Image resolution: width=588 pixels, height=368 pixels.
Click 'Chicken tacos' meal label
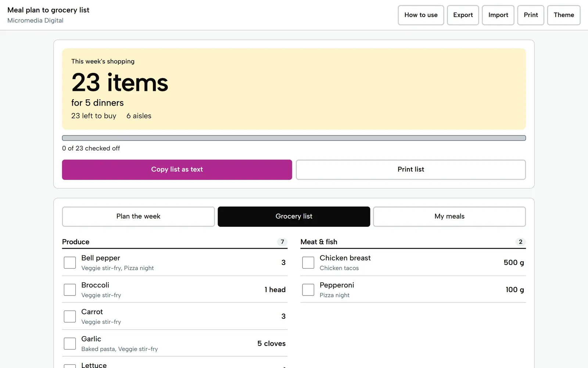(x=339, y=268)
